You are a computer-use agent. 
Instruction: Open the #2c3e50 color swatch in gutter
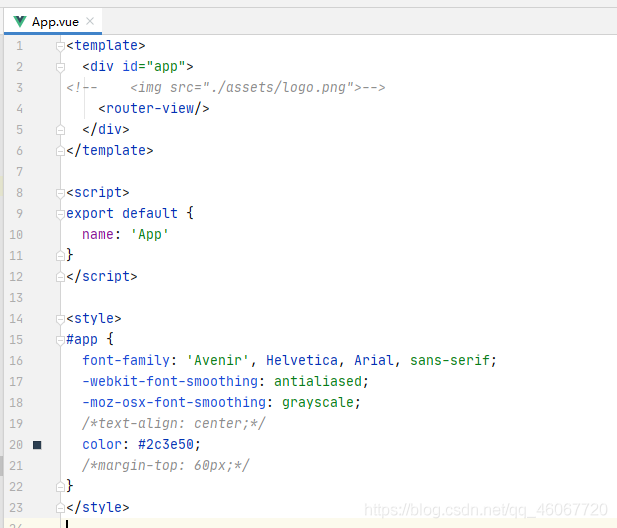coord(37,445)
